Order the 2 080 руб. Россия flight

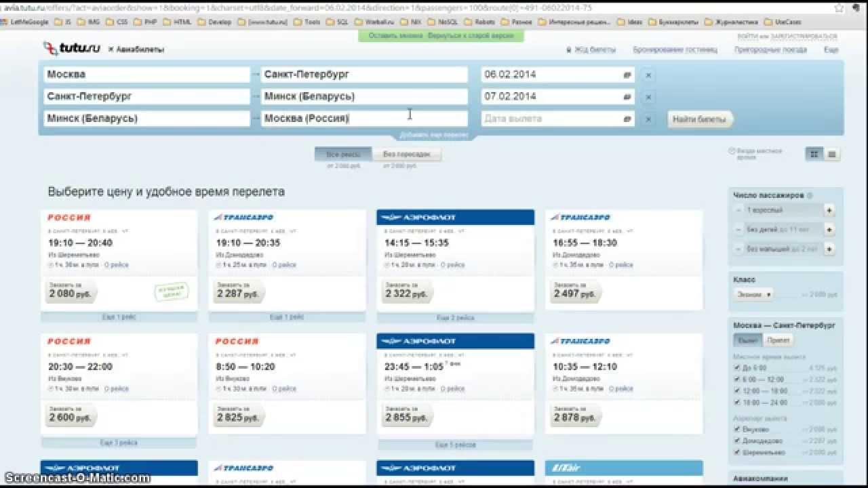pyautogui.click(x=71, y=291)
